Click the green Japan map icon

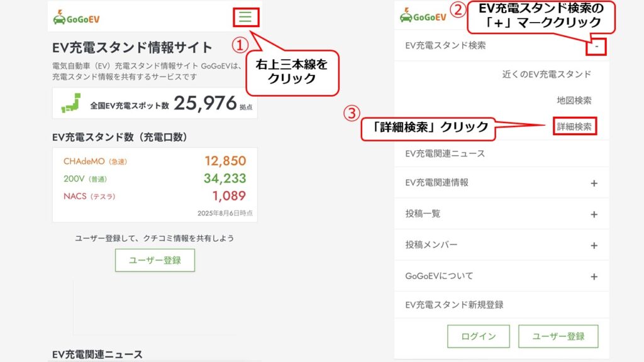coord(71,103)
